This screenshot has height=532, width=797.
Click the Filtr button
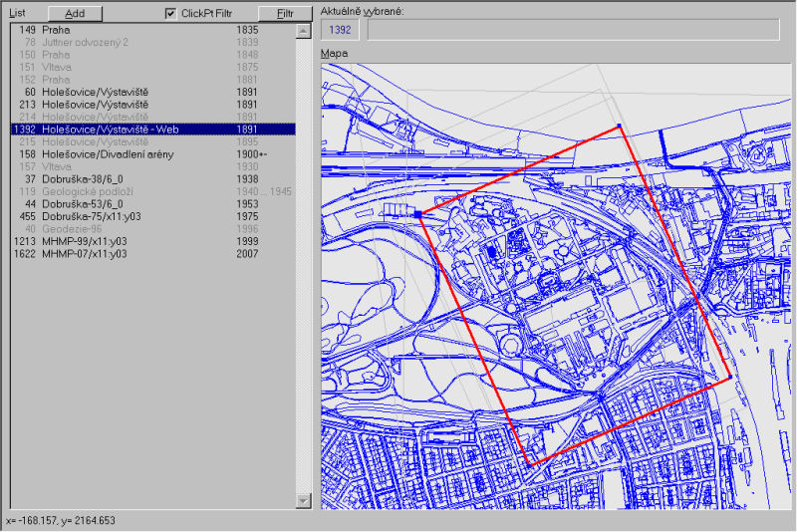(285, 14)
